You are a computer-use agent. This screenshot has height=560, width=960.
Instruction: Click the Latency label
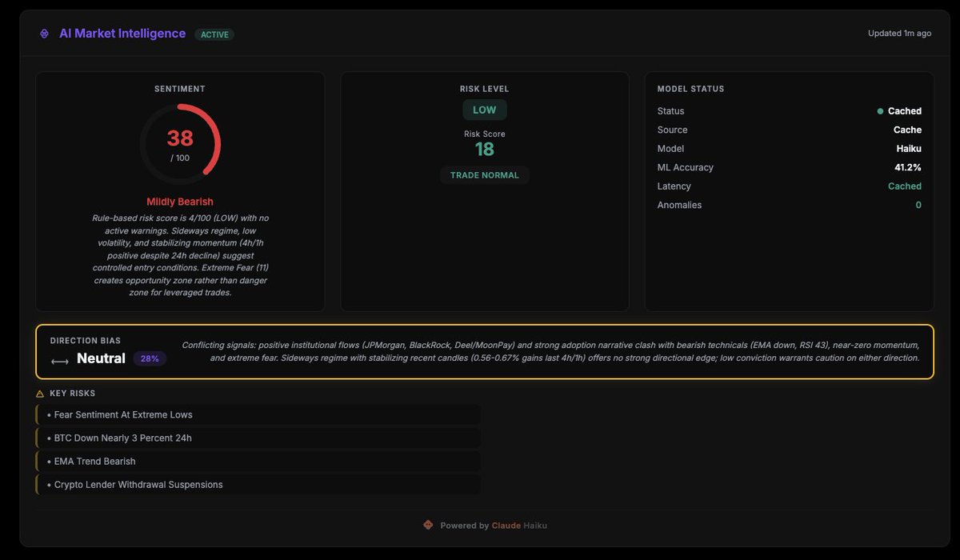674,186
